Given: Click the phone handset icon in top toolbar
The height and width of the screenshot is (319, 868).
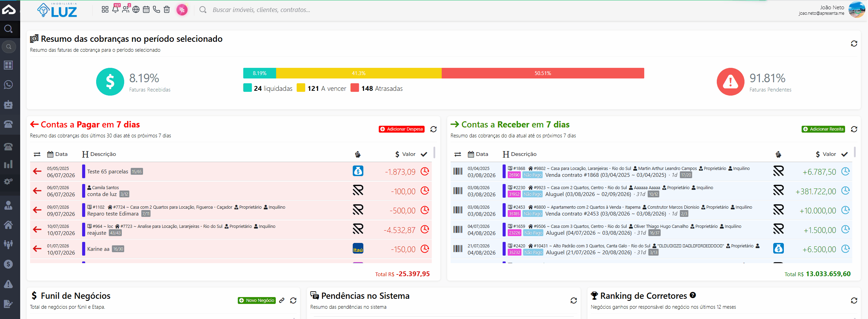Looking at the screenshot, I should click(156, 10).
